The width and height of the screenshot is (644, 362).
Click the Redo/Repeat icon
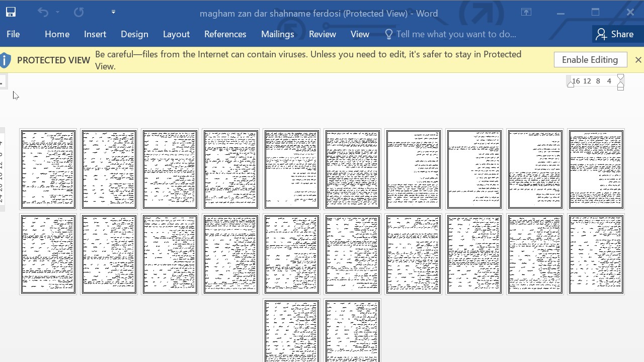click(x=78, y=12)
